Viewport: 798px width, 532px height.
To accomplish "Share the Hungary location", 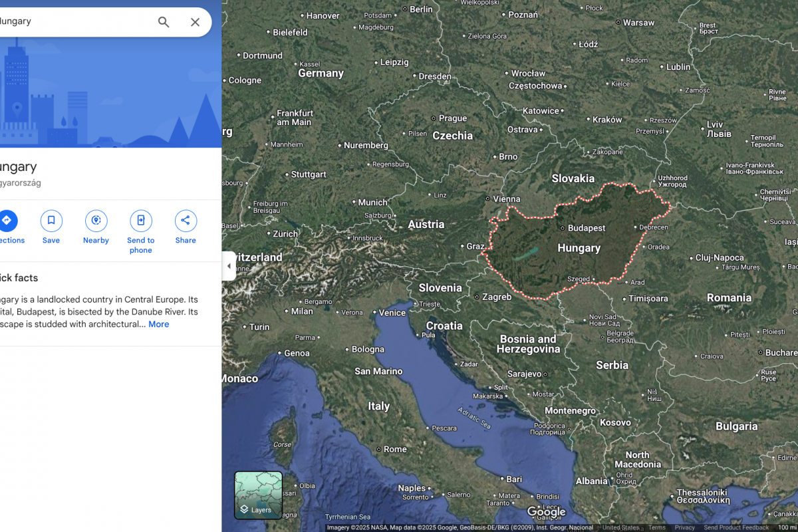I will pos(186,221).
